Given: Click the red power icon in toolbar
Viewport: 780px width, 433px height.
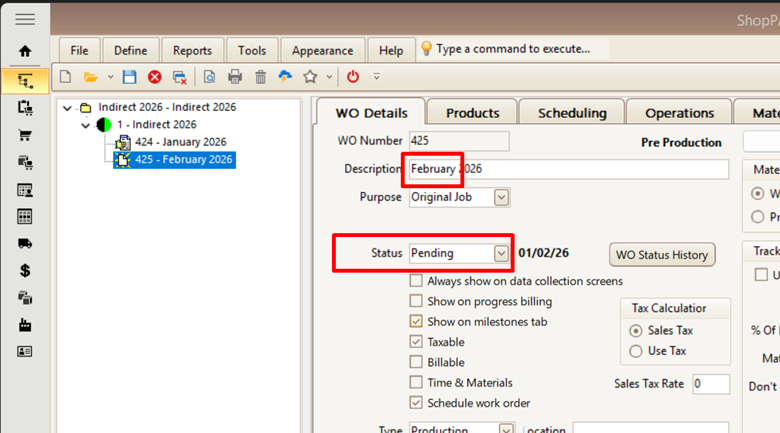Looking at the screenshot, I should [x=353, y=77].
